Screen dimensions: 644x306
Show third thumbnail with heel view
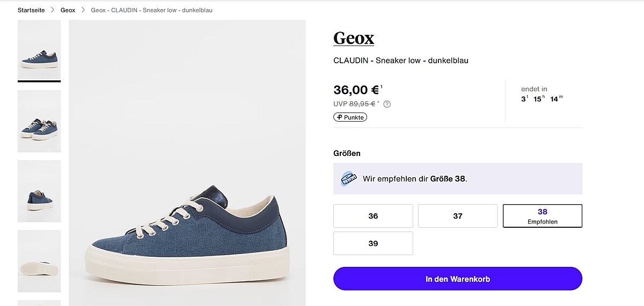(39, 191)
